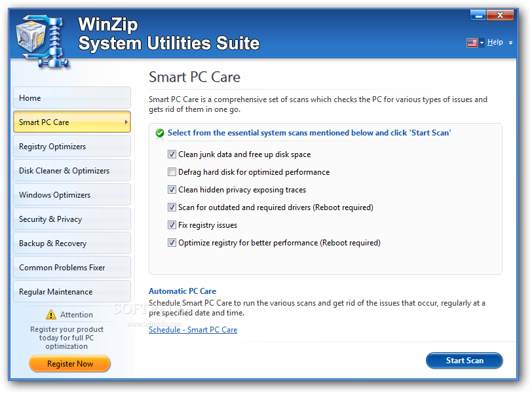Screen dimensions: 532x394
Task: Click the WinZip logo icon
Action: (x=43, y=41)
